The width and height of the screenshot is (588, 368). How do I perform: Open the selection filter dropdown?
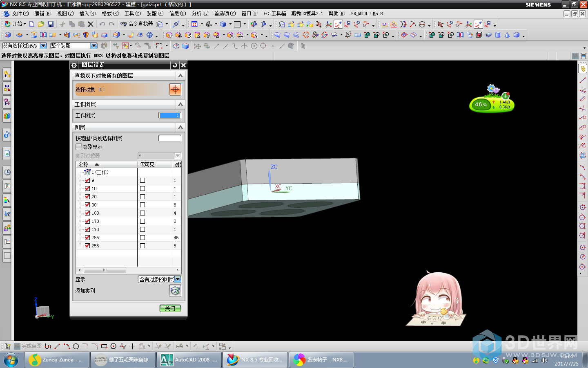[43, 46]
